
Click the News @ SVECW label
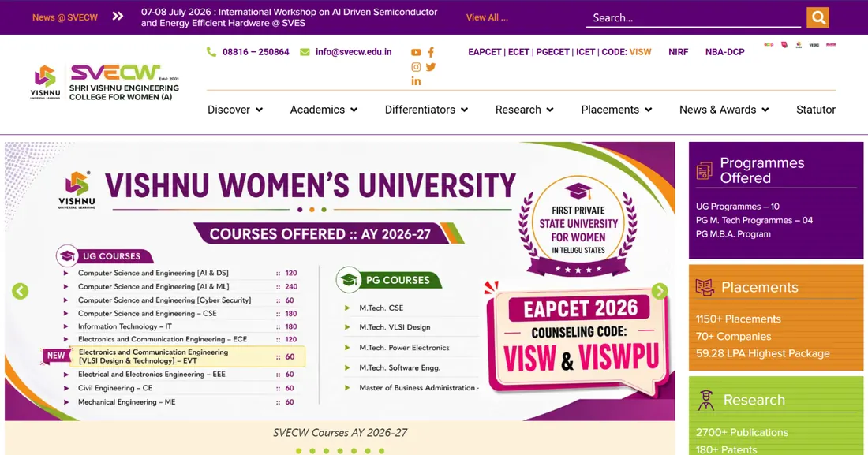65,17
